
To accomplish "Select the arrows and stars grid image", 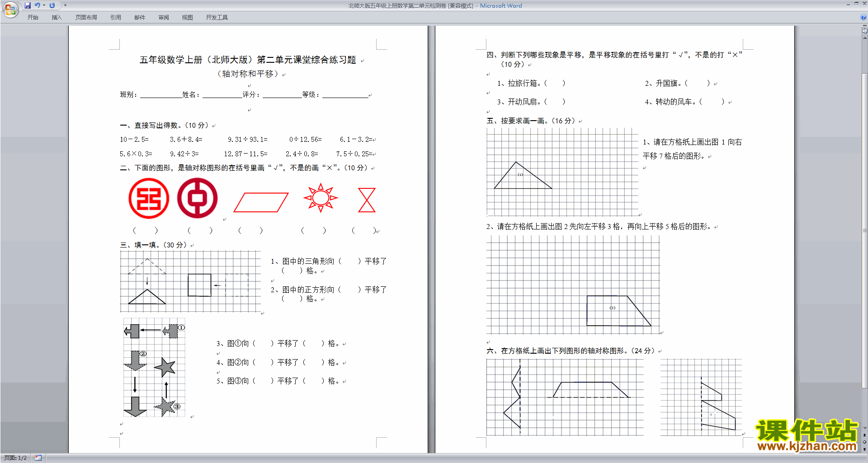I will (154, 367).
